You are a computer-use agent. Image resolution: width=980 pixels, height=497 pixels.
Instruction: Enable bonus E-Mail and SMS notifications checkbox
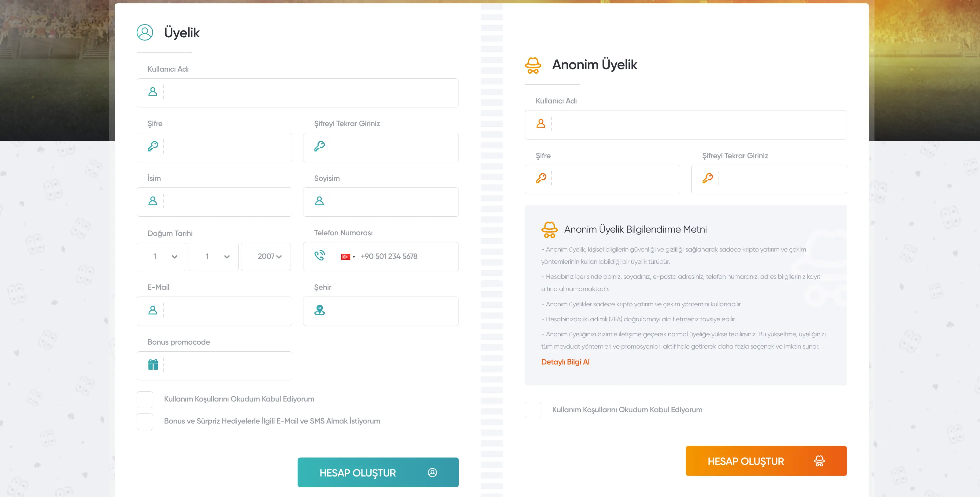[x=145, y=422]
